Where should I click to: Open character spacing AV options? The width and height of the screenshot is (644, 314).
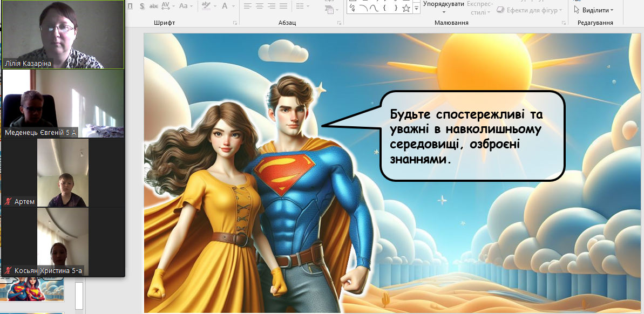coord(166,6)
